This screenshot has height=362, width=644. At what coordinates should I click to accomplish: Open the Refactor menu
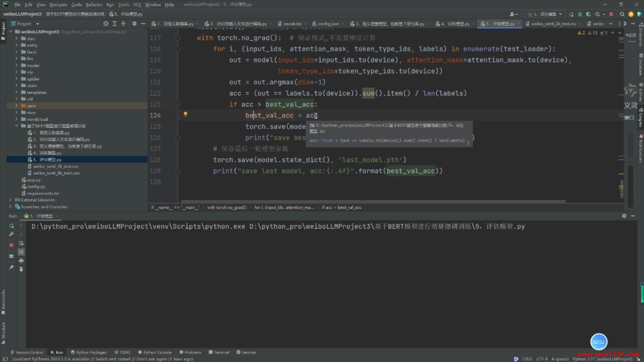tap(94, 5)
